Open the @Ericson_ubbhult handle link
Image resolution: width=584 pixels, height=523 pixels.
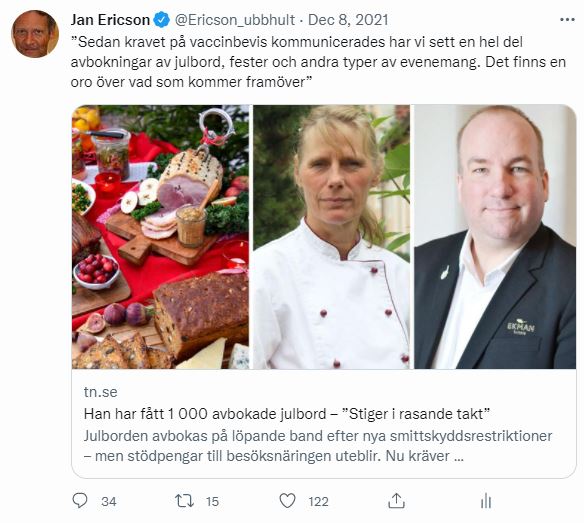click(235, 20)
